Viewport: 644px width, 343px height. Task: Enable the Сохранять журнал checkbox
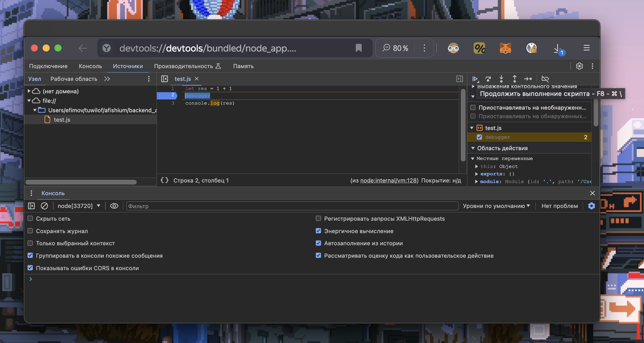click(x=30, y=231)
